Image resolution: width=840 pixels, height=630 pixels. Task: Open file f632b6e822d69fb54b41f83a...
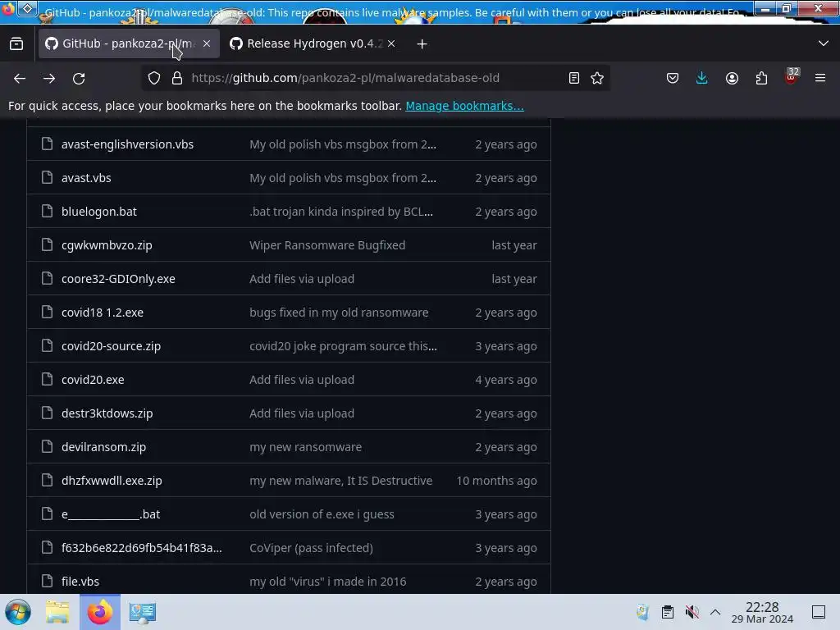click(x=141, y=548)
